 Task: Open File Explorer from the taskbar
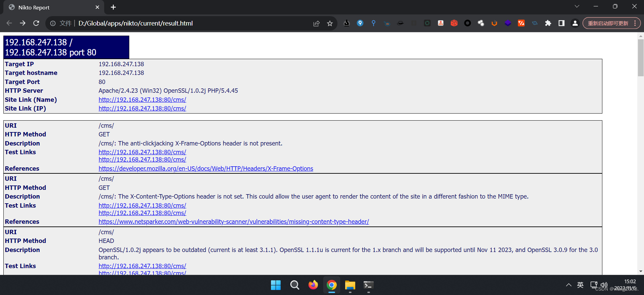point(350,285)
